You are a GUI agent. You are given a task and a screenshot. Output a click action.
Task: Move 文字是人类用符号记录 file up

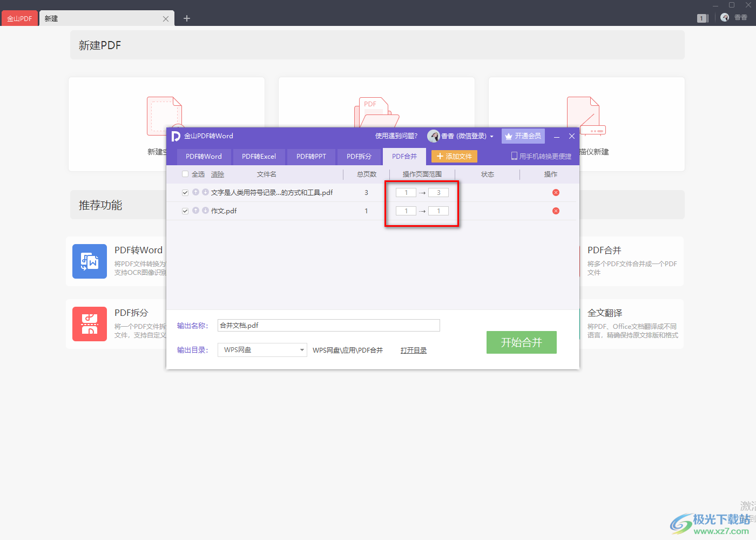click(195, 192)
